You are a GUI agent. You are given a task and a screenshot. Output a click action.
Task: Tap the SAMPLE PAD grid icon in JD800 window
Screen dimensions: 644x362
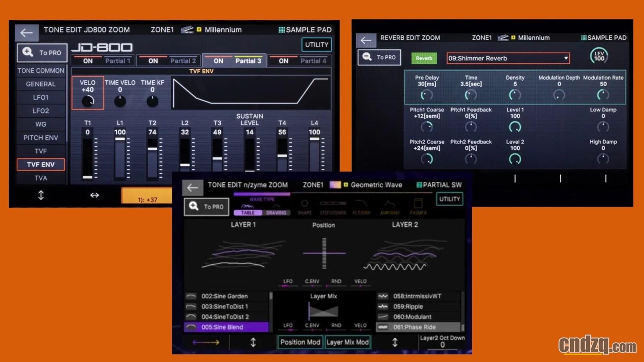pos(281,30)
